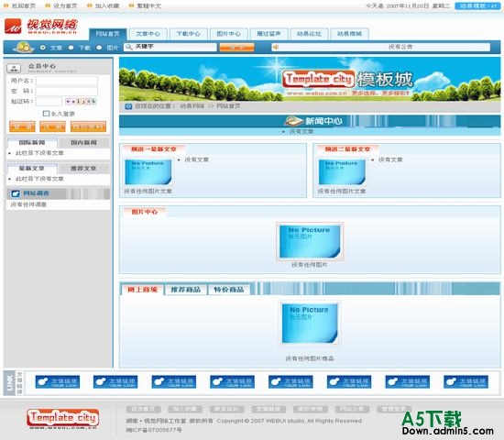The width and height of the screenshot is (504, 440).
Task: Click the Template city logo in footer
Action: [62, 419]
